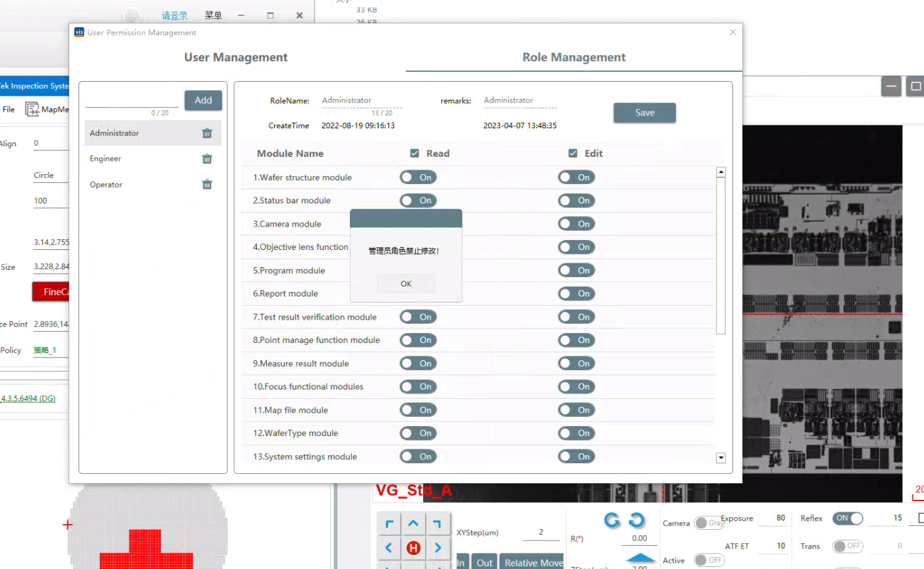Click the module list scroll-down arrow
Viewport: 924px width, 569px height.
pos(720,458)
